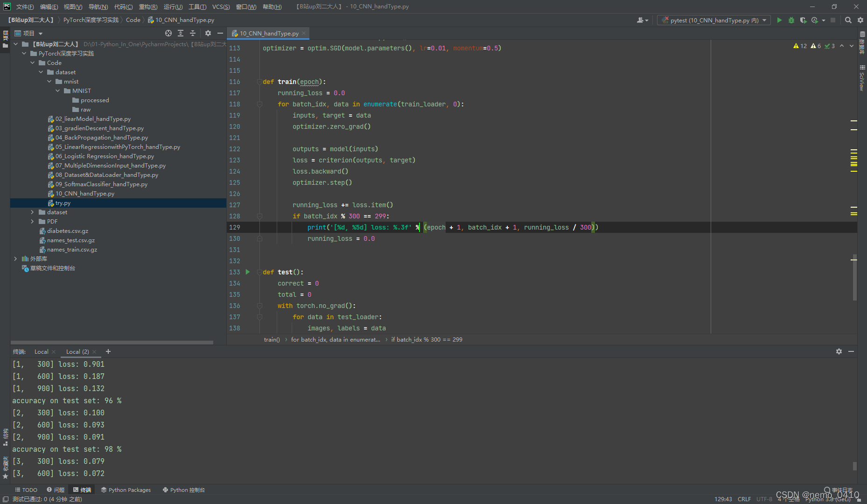Collapse the PyTorch深度学习实践 folder
This screenshot has width=867, height=504.
coord(24,53)
